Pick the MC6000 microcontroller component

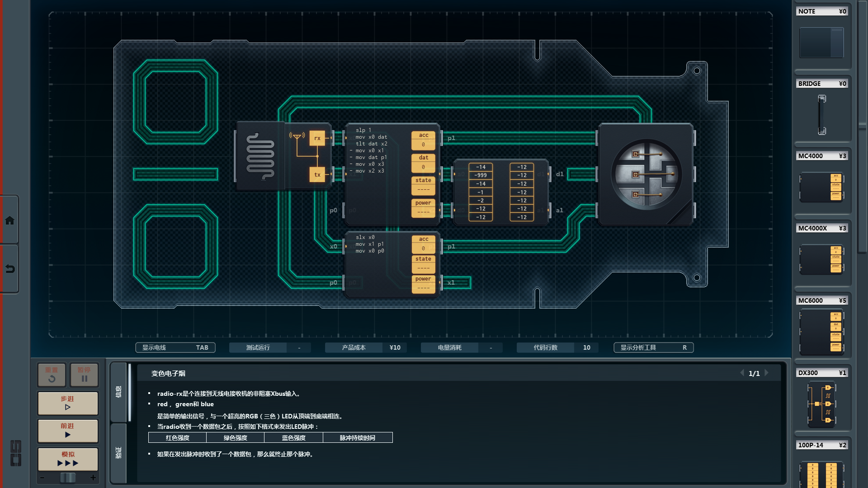pyautogui.click(x=821, y=332)
